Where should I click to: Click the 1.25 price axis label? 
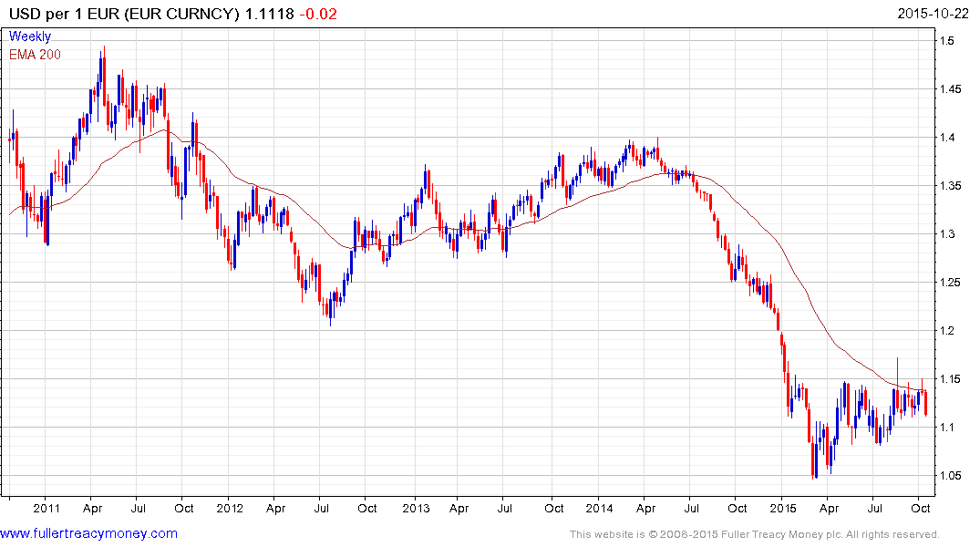click(x=951, y=283)
